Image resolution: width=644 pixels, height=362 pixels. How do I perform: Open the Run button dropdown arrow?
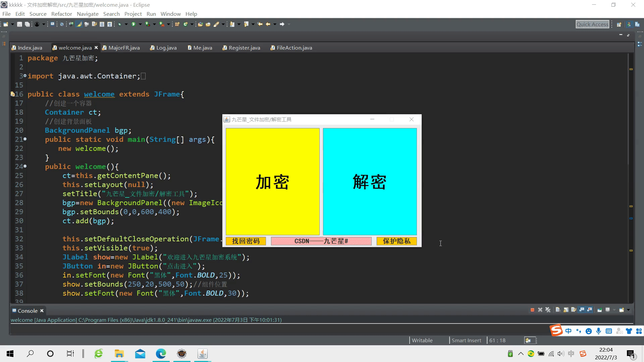tap(140, 24)
